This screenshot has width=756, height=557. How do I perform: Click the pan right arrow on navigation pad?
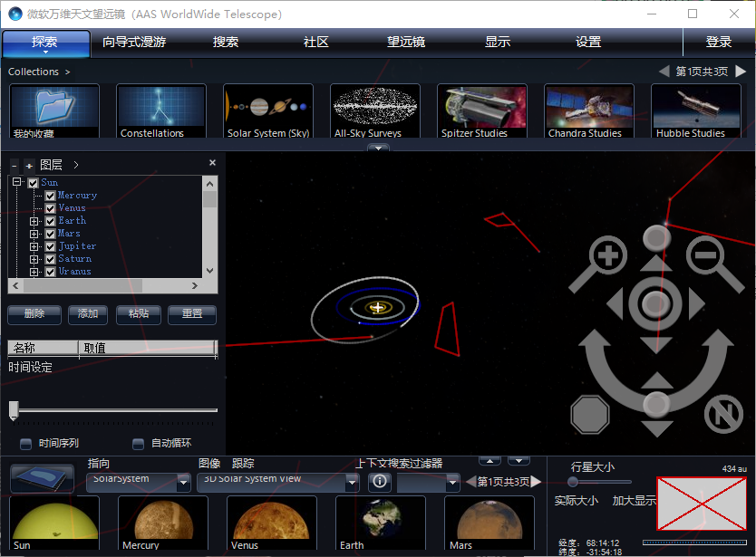click(x=697, y=303)
